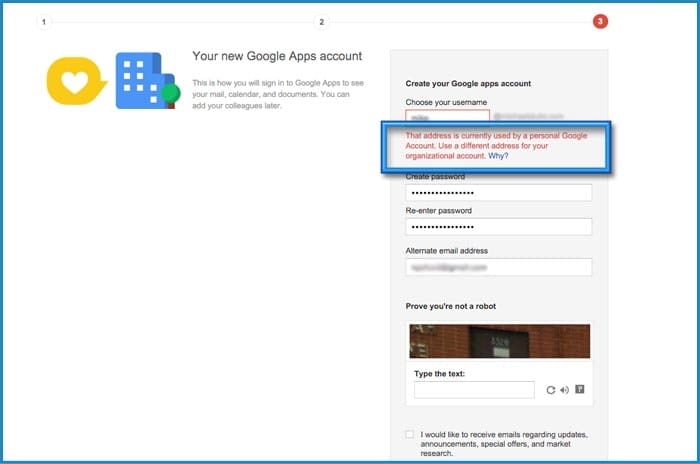Focus the Choose your username field
The height and width of the screenshot is (464, 700).
tap(447, 116)
